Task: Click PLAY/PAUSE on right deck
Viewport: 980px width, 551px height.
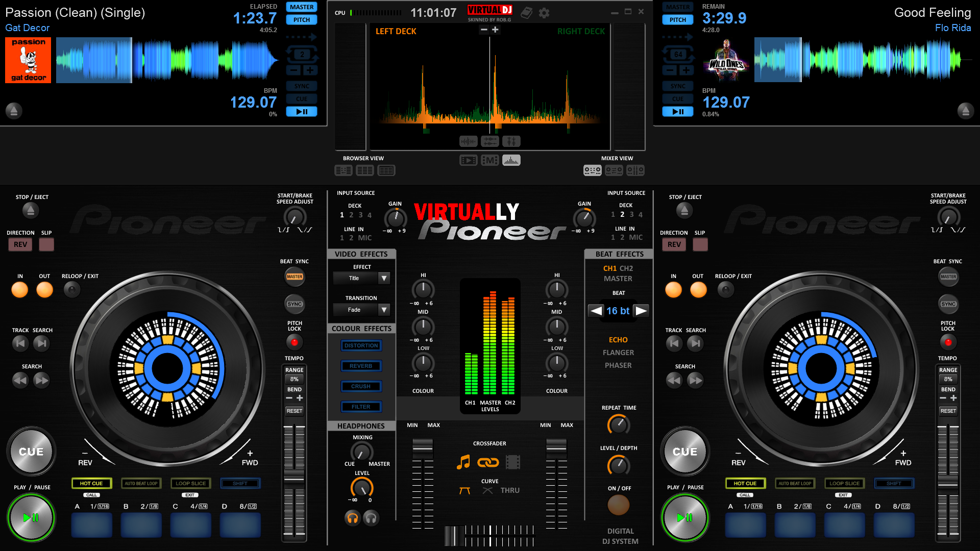Action: coord(685,518)
